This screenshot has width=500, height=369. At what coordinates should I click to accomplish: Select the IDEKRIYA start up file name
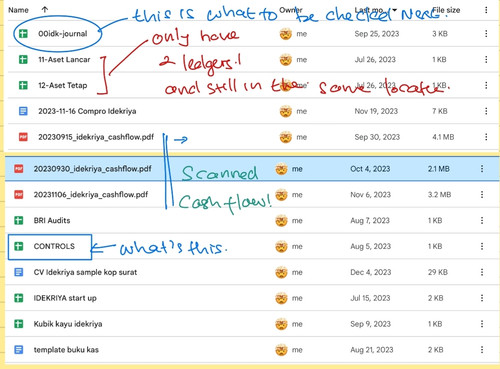(x=65, y=298)
